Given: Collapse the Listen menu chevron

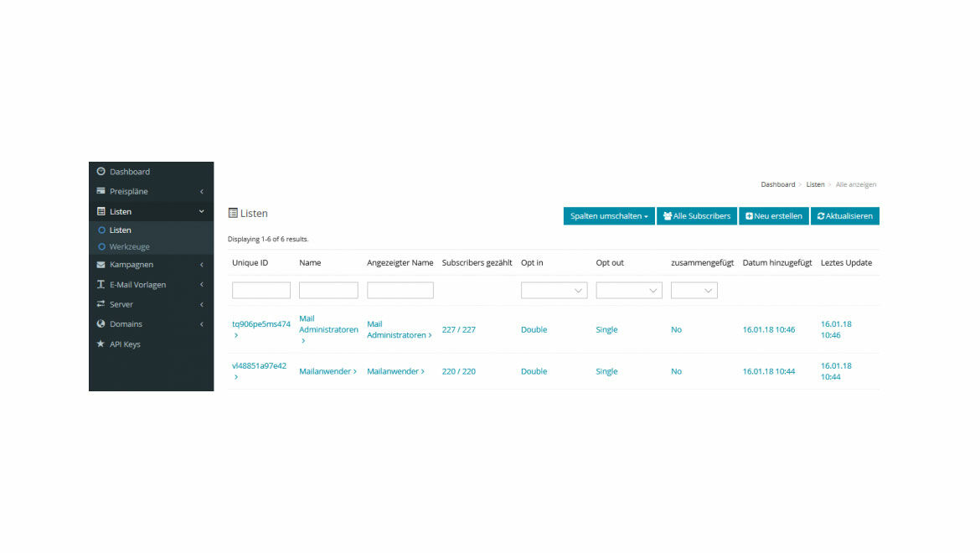Looking at the screenshot, I should [201, 211].
